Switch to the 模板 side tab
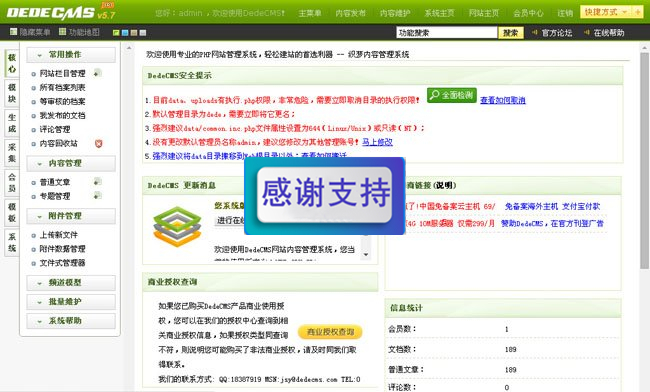Image resolution: width=650 pixels, height=392 pixels. tap(12, 212)
